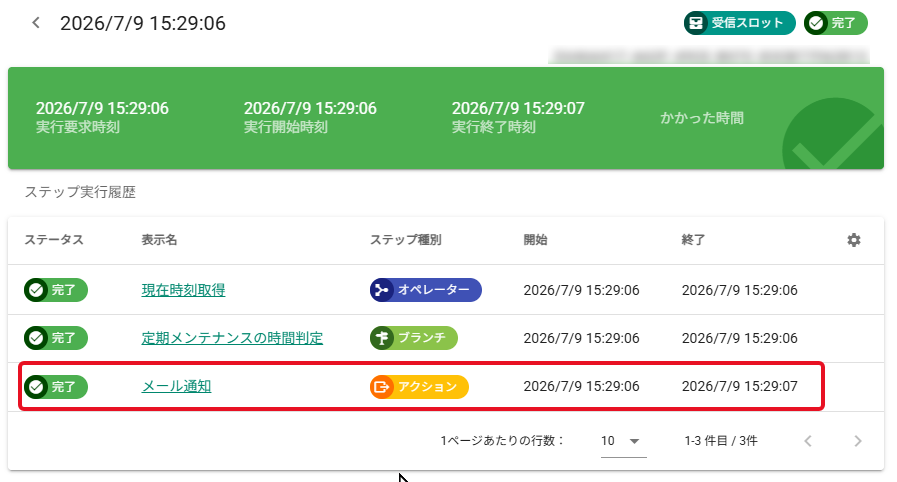Sort by ステータス column header
Viewport: 897px width, 482px height.
54,240
